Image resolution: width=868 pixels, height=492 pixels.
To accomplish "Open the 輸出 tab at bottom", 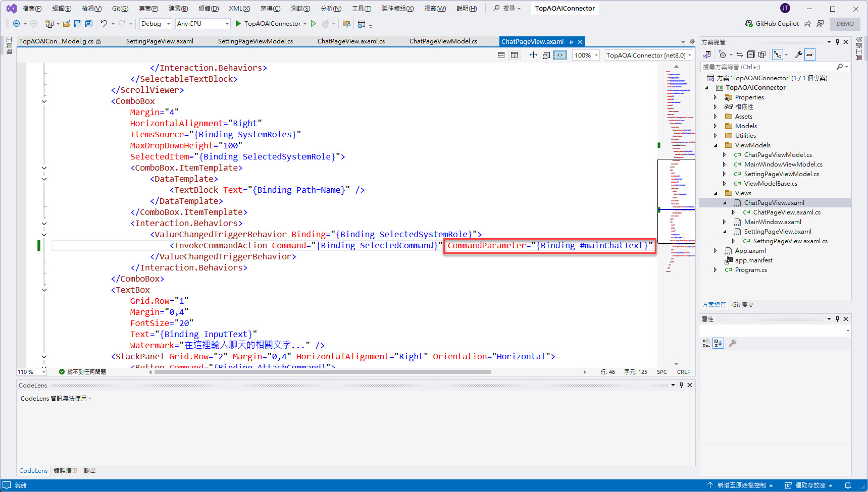I will (x=90, y=471).
